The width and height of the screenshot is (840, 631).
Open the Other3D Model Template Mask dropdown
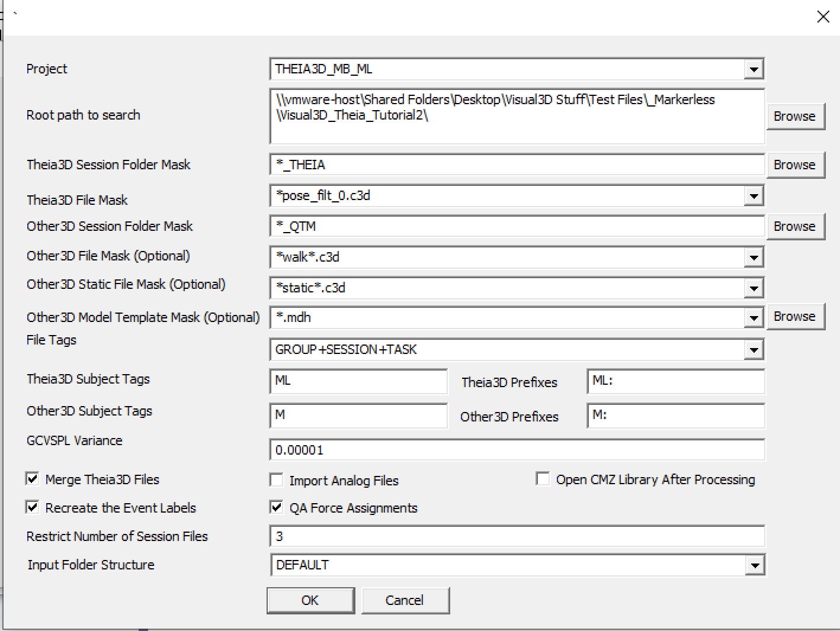754,318
